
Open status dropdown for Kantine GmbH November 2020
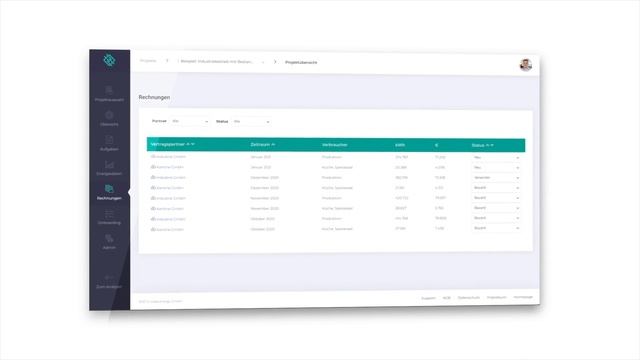pyautogui.click(x=496, y=208)
